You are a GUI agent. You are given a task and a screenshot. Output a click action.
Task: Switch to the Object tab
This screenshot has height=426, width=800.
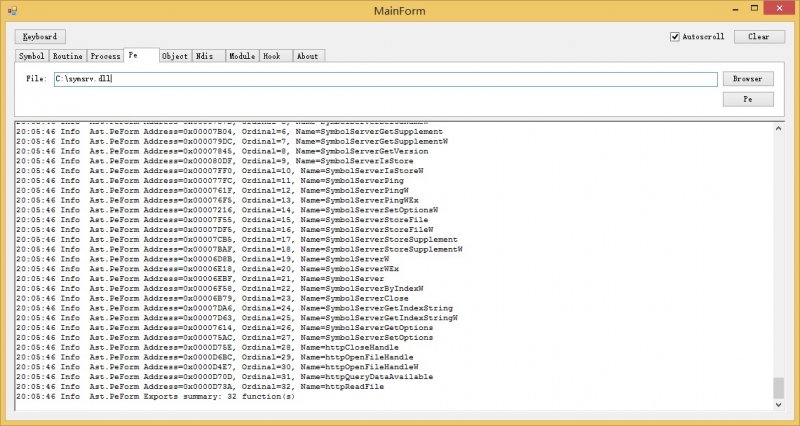coord(175,56)
